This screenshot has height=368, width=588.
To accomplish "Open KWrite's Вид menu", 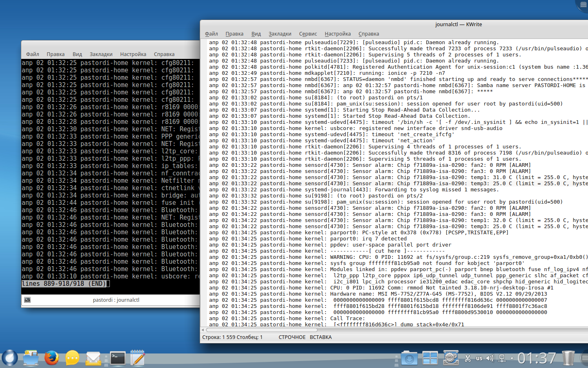I will (256, 34).
